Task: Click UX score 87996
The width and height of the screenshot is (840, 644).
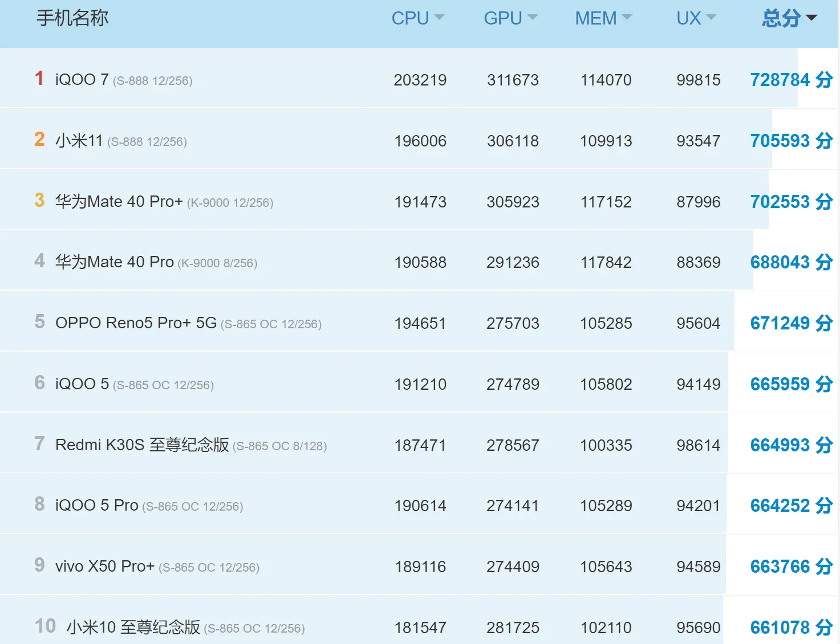Action: click(699, 202)
